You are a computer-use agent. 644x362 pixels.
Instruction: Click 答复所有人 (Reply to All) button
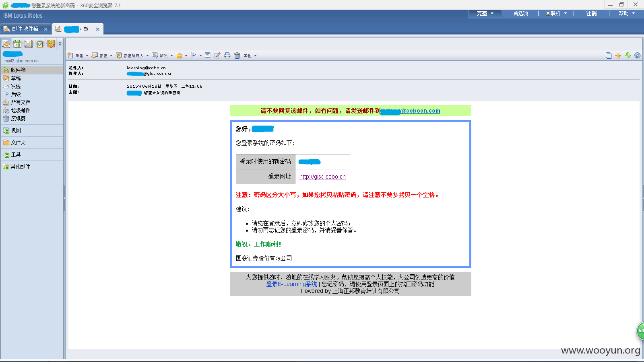pos(130,56)
